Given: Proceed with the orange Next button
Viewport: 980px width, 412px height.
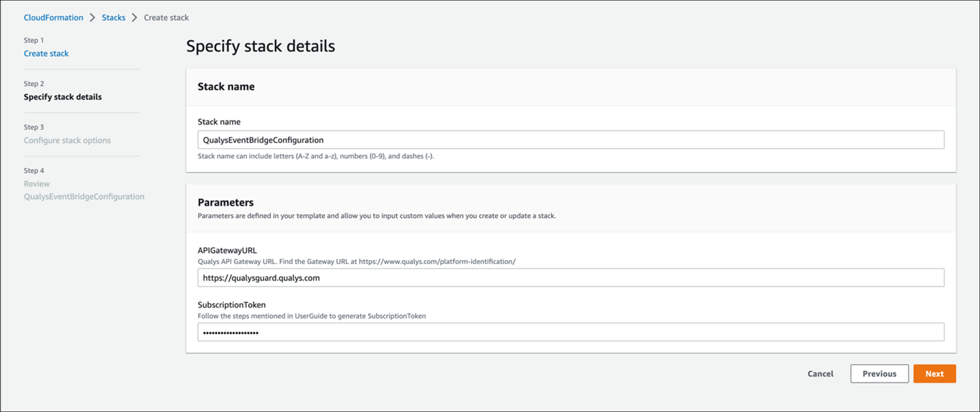Looking at the screenshot, I should (934, 374).
